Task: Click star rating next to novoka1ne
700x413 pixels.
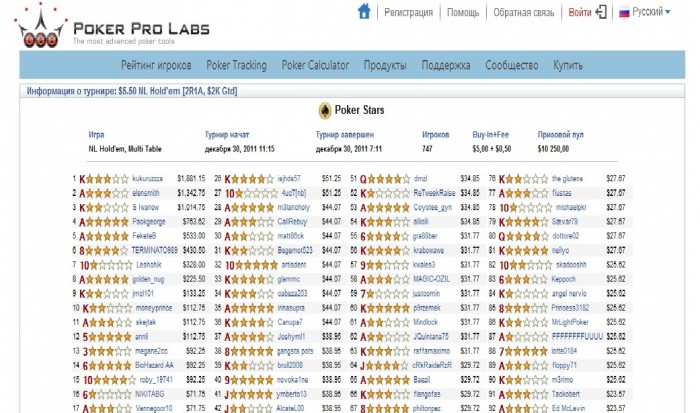Action: coord(252,380)
